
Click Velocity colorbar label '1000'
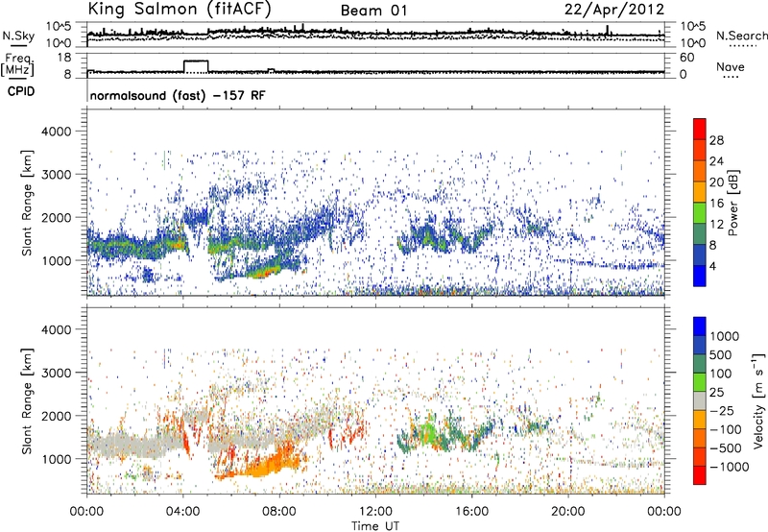[725, 336]
